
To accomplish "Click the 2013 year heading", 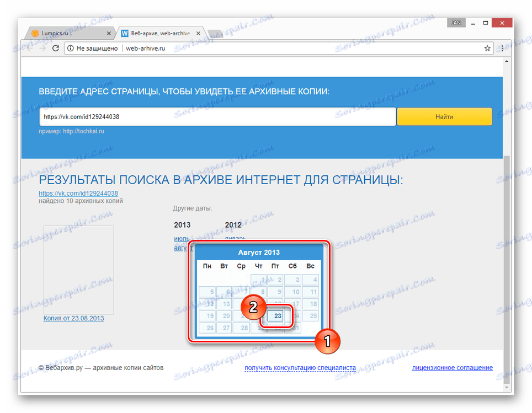I will point(182,225).
